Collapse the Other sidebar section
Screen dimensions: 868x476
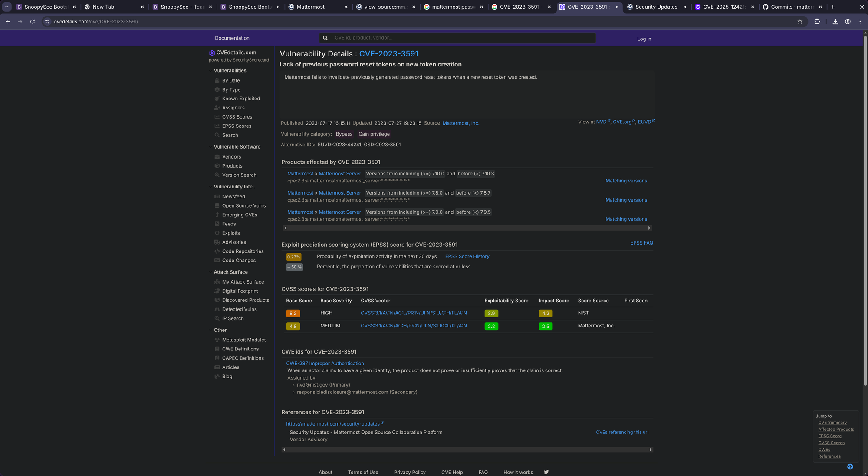pos(210,330)
